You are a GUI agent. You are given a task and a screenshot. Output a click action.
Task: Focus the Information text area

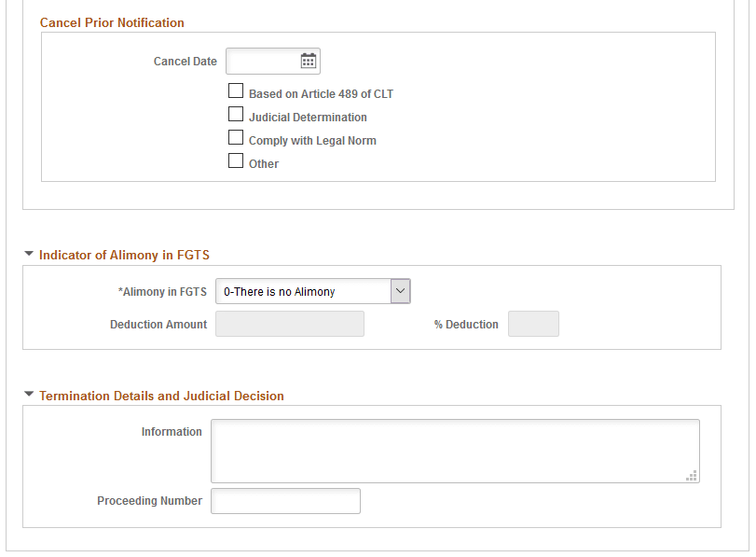[455, 451]
